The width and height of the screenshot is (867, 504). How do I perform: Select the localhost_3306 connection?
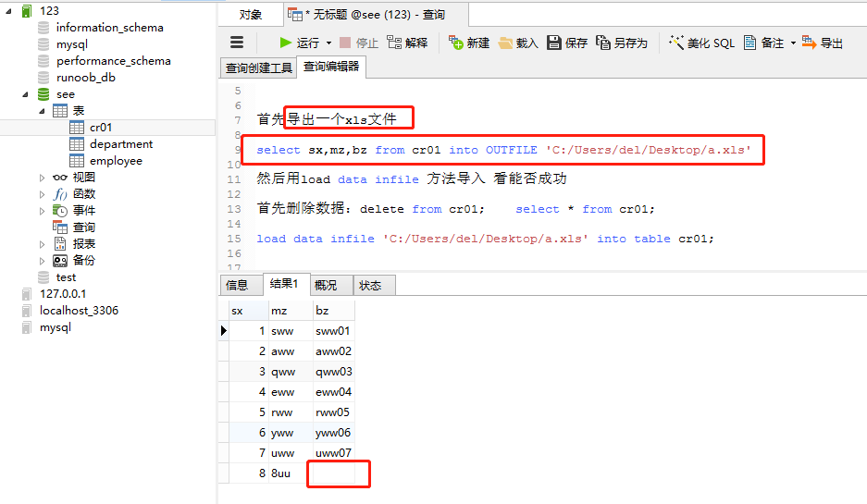click(x=79, y=311)
